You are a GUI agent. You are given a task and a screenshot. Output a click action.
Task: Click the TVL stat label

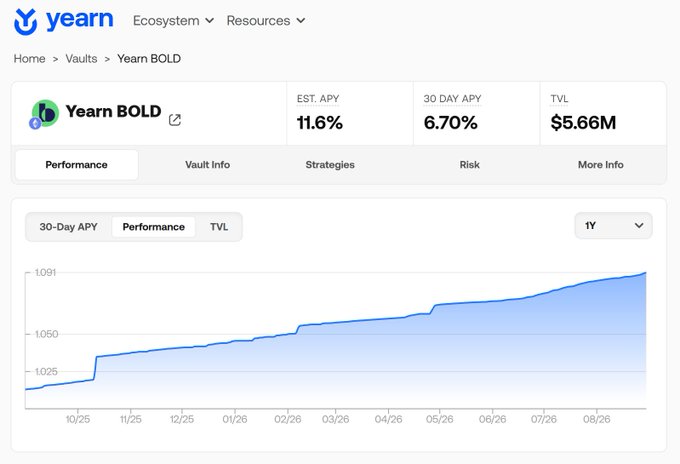point(559,99)
